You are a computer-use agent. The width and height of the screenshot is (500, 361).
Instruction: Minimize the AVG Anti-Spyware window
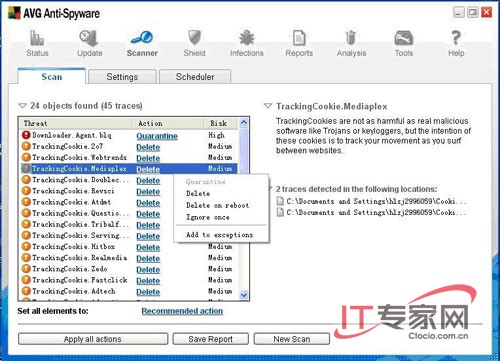pos(459,13)
